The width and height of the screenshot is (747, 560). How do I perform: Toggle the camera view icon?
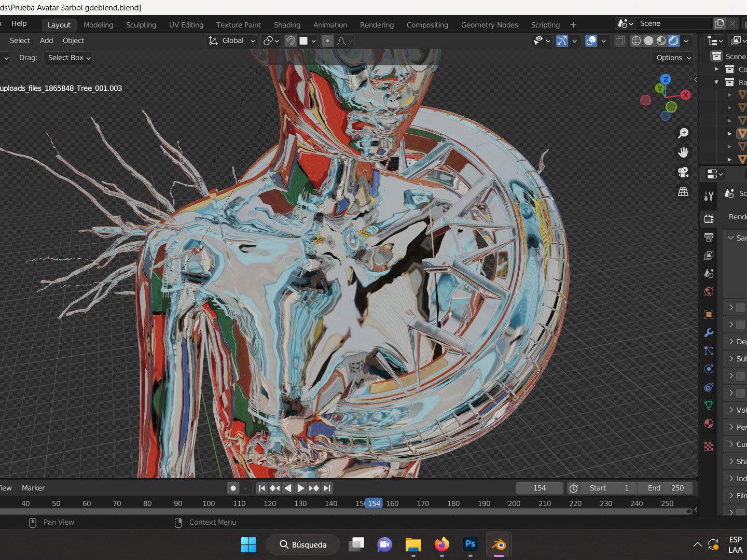point(683,172)
